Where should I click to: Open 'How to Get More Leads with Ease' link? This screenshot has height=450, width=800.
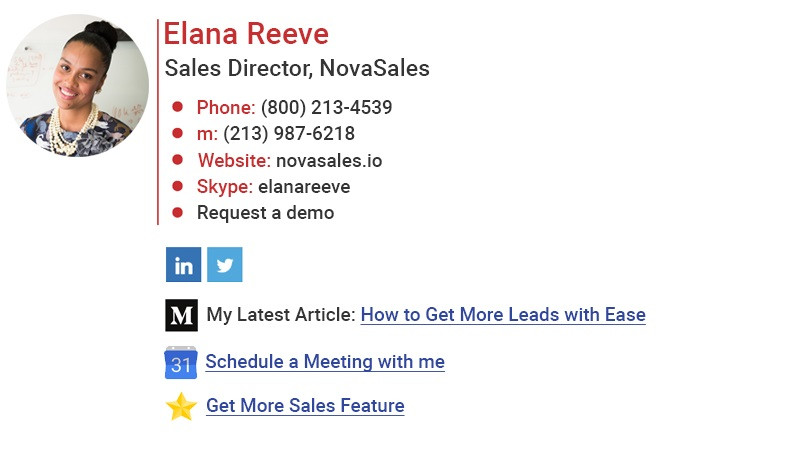[503, 315]
